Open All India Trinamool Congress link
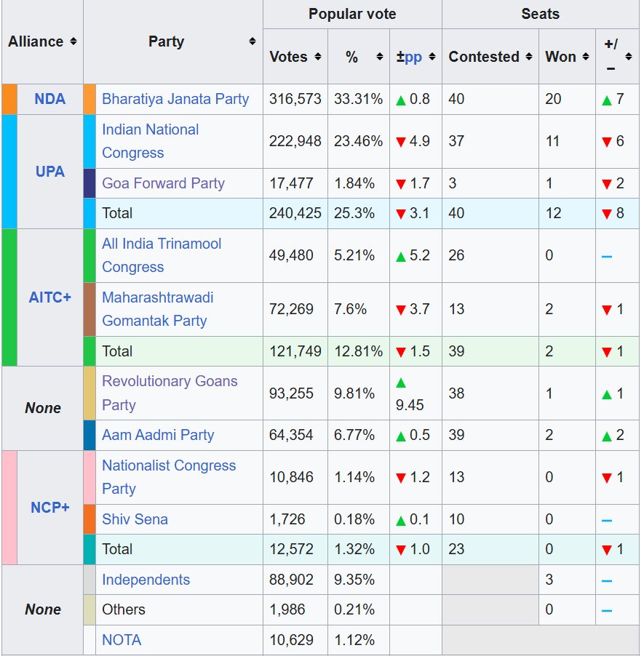Image resolution: width=644 pixels, height=656 pixels. click(162, 255)
